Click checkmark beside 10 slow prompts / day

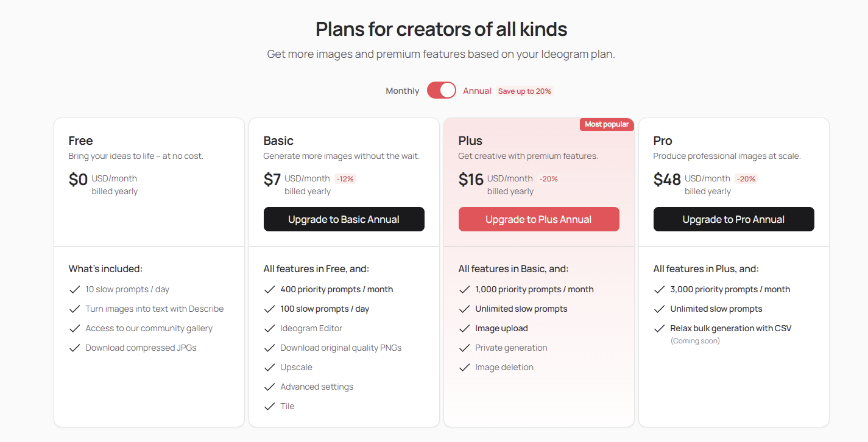(x=74, y=289)
